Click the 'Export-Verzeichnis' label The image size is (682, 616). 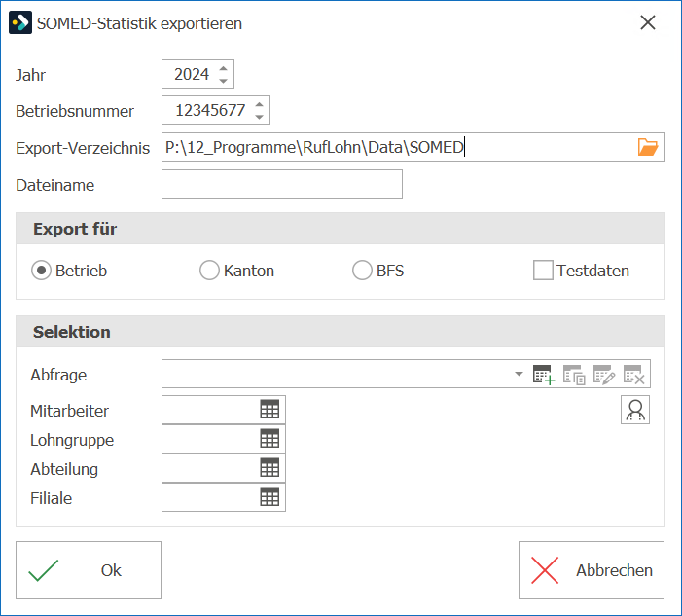point(83,148)
